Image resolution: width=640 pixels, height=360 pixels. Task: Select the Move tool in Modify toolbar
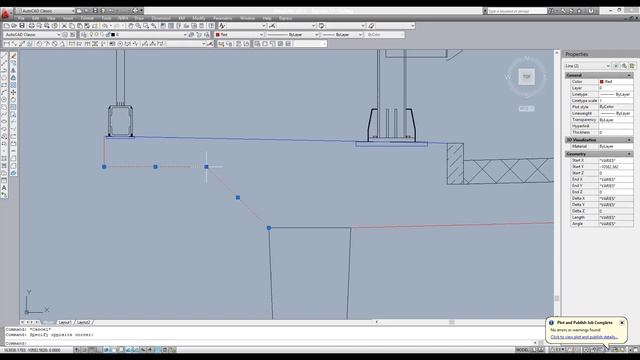[13, 93]
